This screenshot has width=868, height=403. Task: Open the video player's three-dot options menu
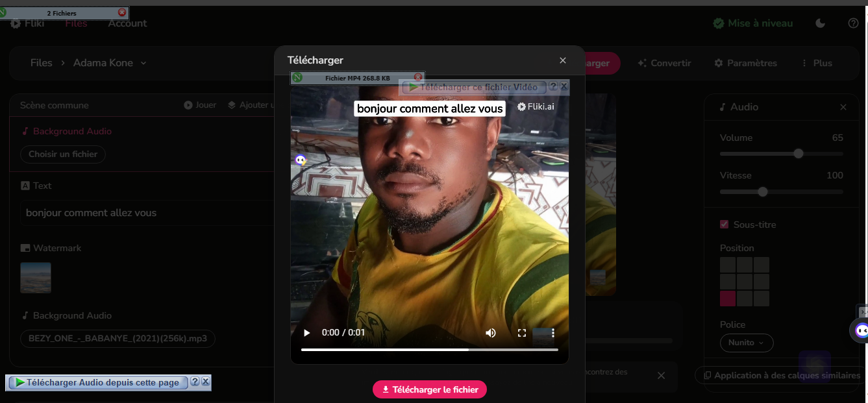(x=553, y=333)
